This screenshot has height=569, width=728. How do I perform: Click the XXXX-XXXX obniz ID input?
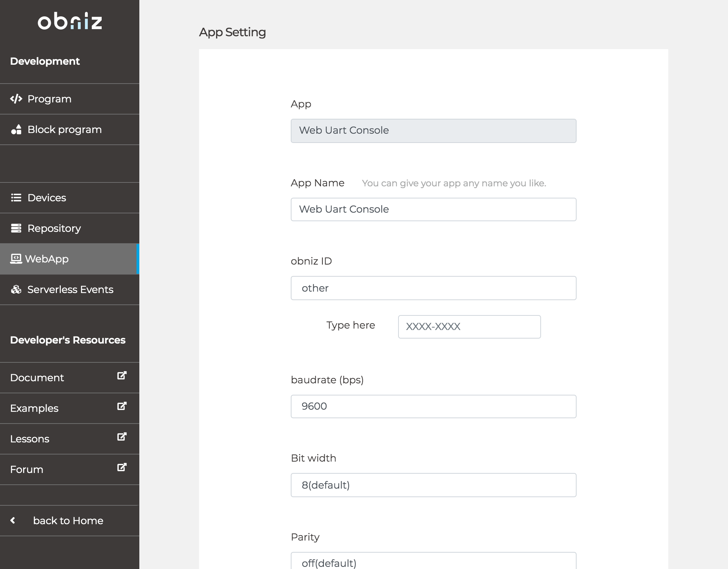[469, 327]
